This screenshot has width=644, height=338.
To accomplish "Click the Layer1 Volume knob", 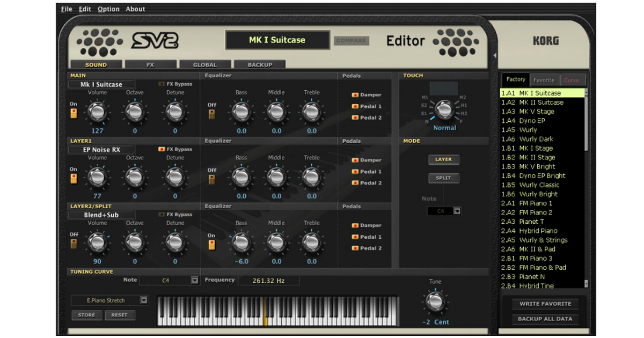I will click(97, 177).
